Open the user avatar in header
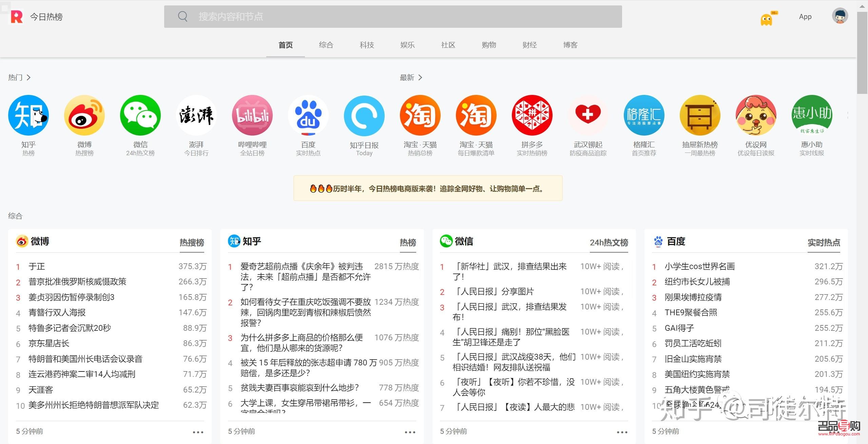 click(x=840, y=16)
